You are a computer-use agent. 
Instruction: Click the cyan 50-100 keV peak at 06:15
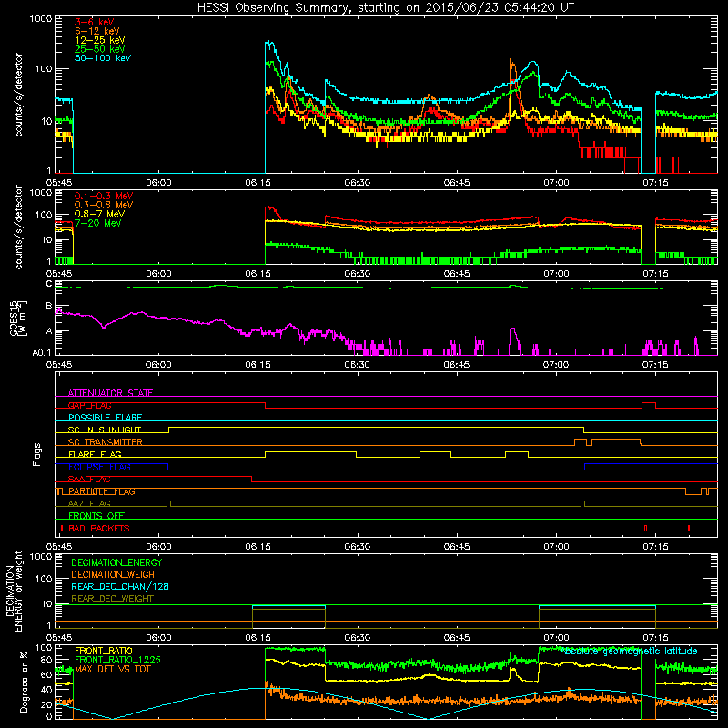click(x=269, y=44)
